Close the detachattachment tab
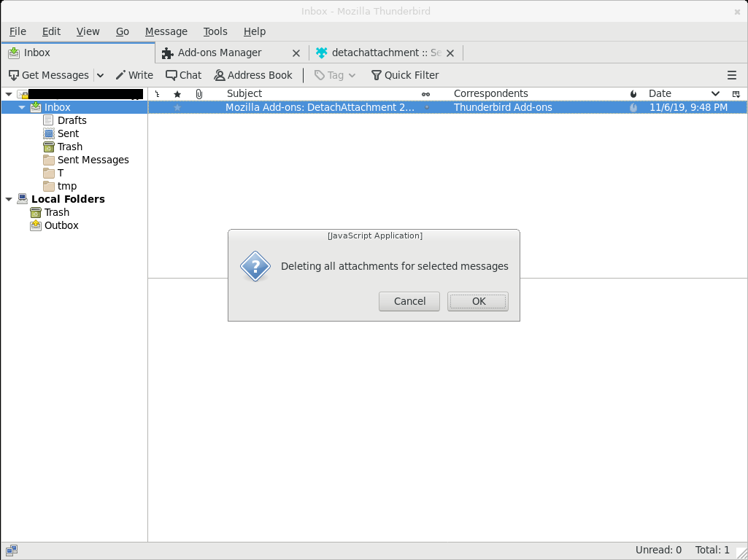 tap(450, 53)
